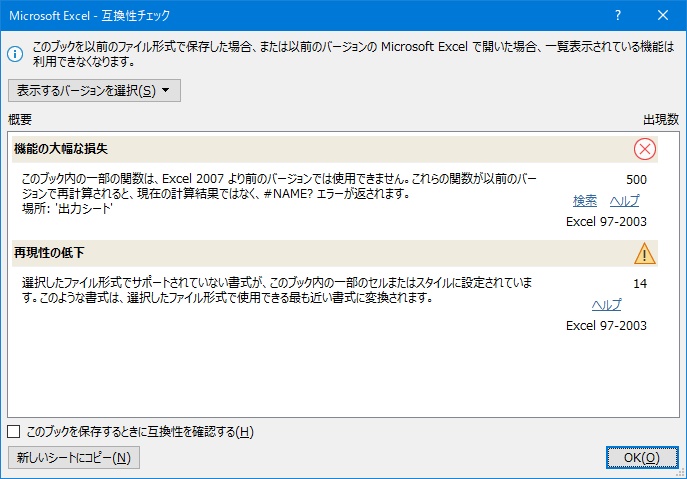Click the 場所: '出力シート' text
Viewport: 687px width, 479px height.
pos(67,209)
